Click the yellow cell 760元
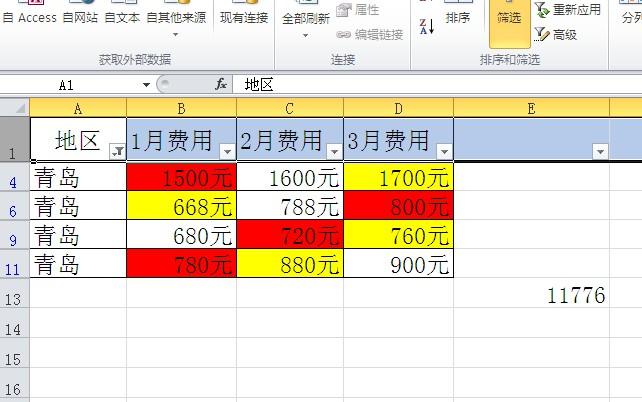The width and height of the screenshot is (642, 402). 398,235
